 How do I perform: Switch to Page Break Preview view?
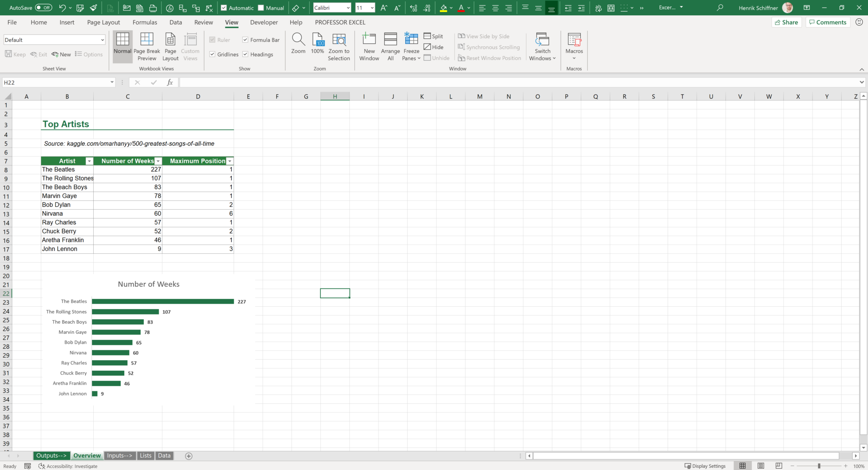pyautogui.click(x=147, y=46)
